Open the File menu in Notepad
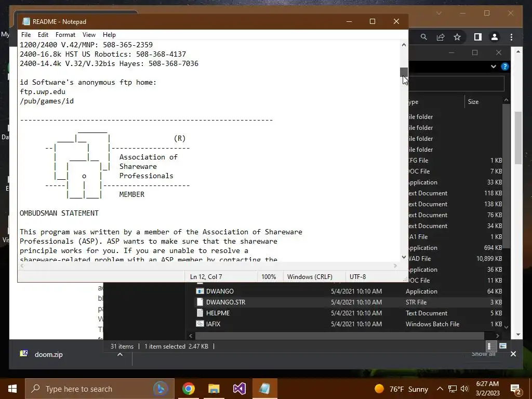The height and width of the screenshot is (399, 532). (x=26, y=35)
